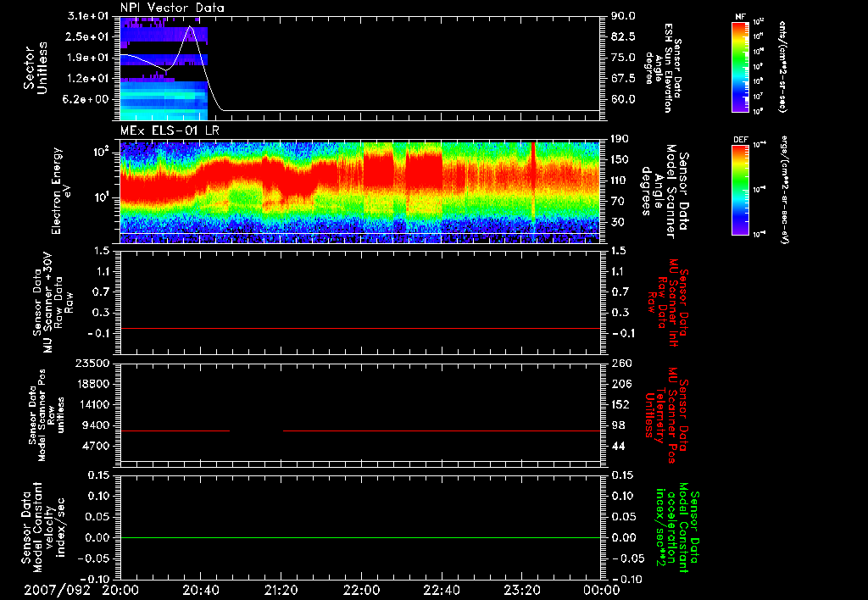Click the NPI sector spectrogram data block
The image size is (868, 600).
point(164,69)
